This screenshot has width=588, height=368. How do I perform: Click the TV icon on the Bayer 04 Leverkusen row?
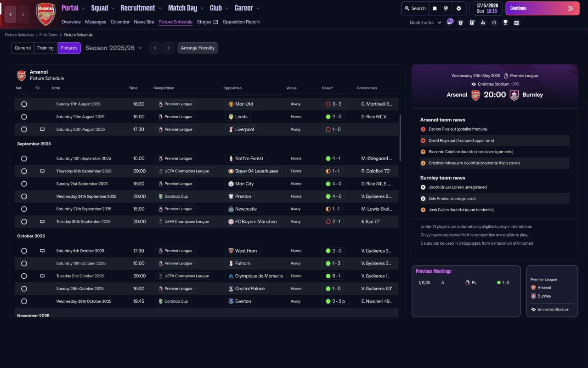(x=42, y=171)
